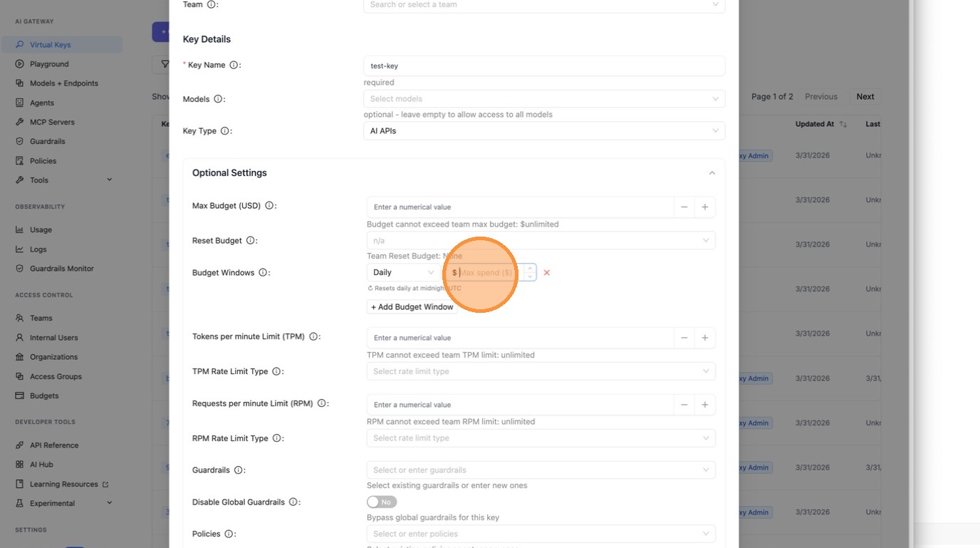Click the Guardrails Monitor shield icon
The image size is (980, 548).
point(20,269)
